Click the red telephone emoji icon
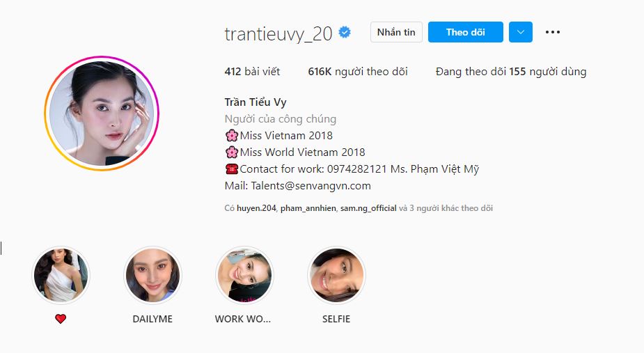 point(232,169)
